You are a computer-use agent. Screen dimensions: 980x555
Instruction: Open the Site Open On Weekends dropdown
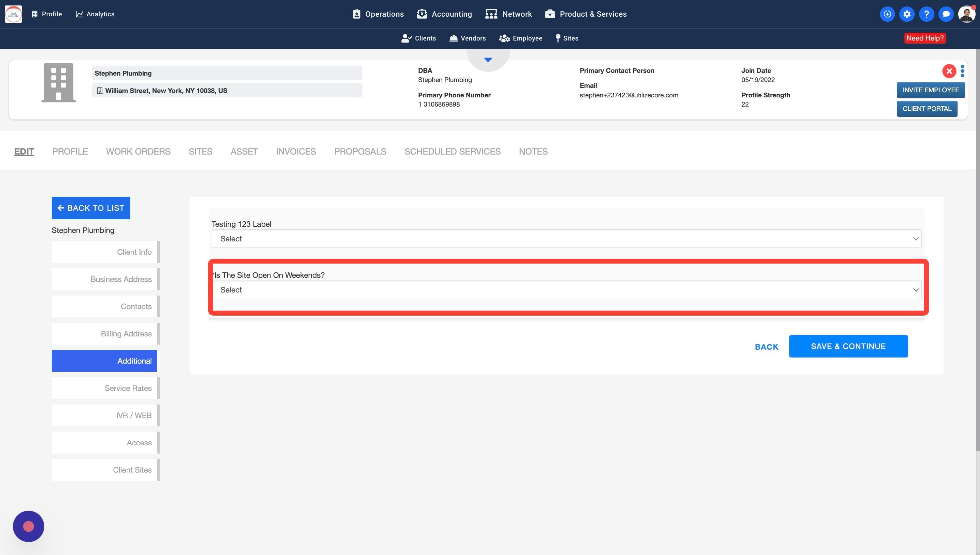coord(566,290)
